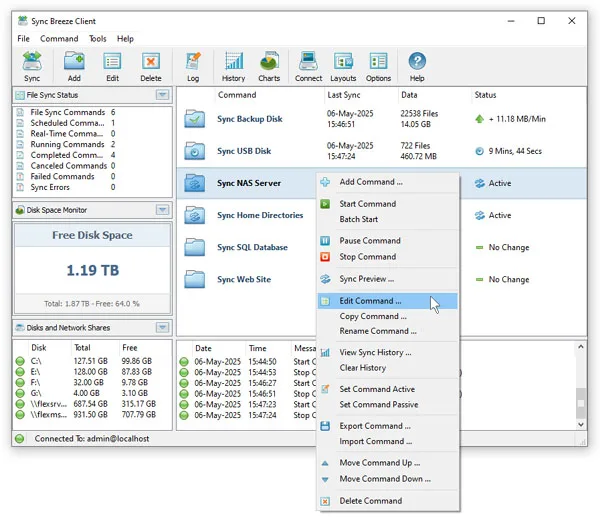Open the Command menu
The width and height of the screenshot is (600, 517).
[59, 39]
